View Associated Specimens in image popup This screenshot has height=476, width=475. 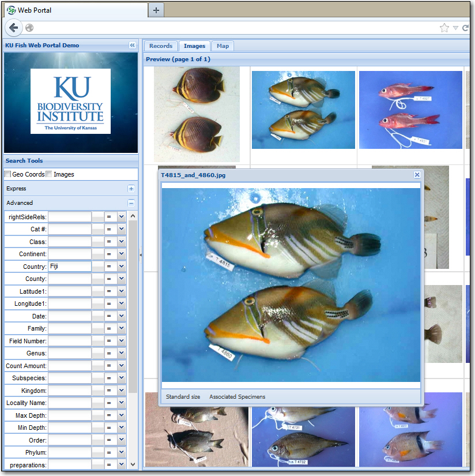coord(237,397)
